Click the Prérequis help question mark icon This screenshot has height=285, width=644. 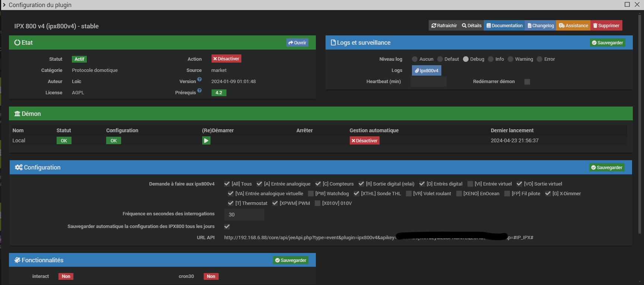tap(200, 91)
